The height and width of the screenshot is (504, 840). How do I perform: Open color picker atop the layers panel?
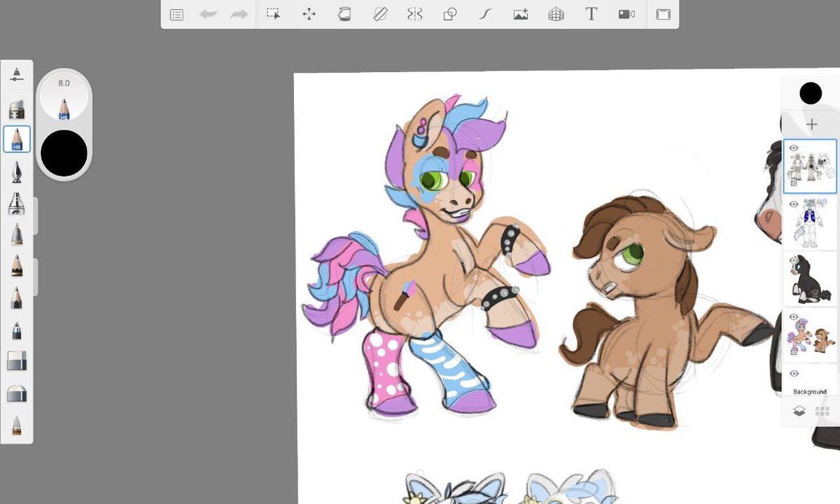(811, 93)
